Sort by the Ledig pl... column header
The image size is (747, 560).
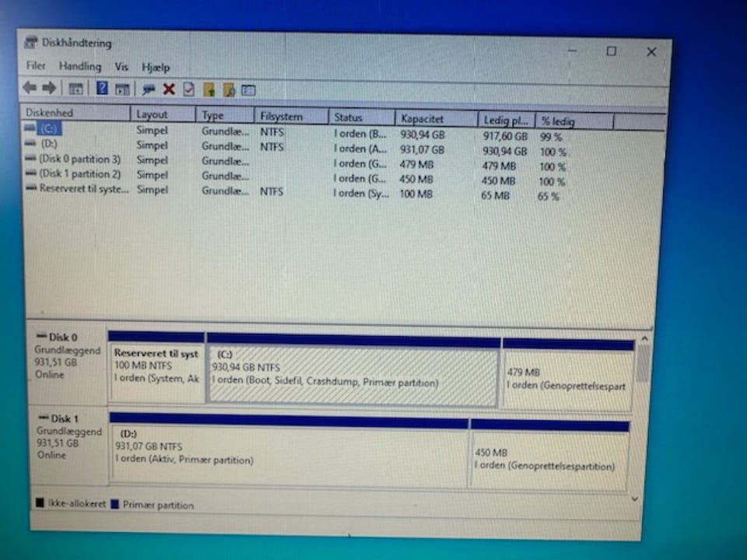(507, 120)
